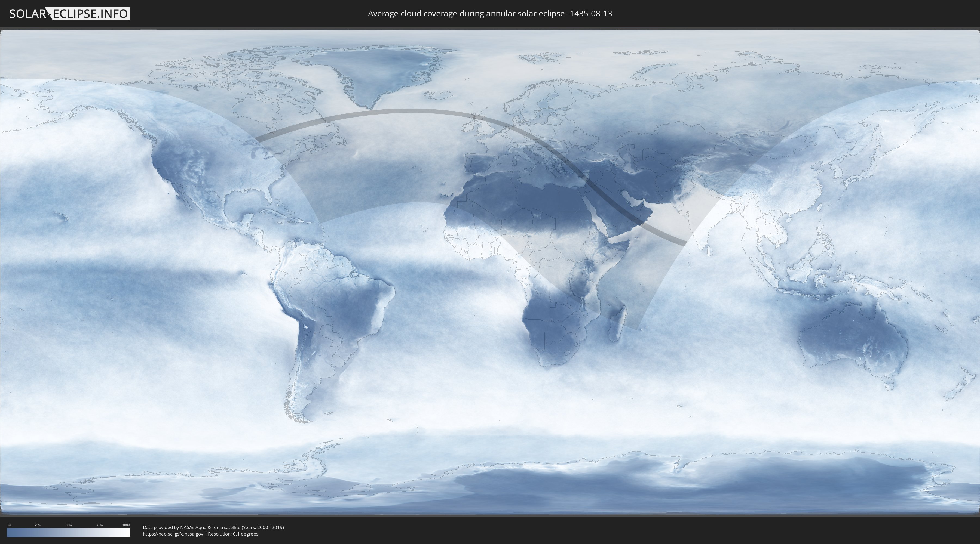Click the 'Resolution: 0.1 degrees' text
This screenshot has height=544, width=980.
click(233, 534)
